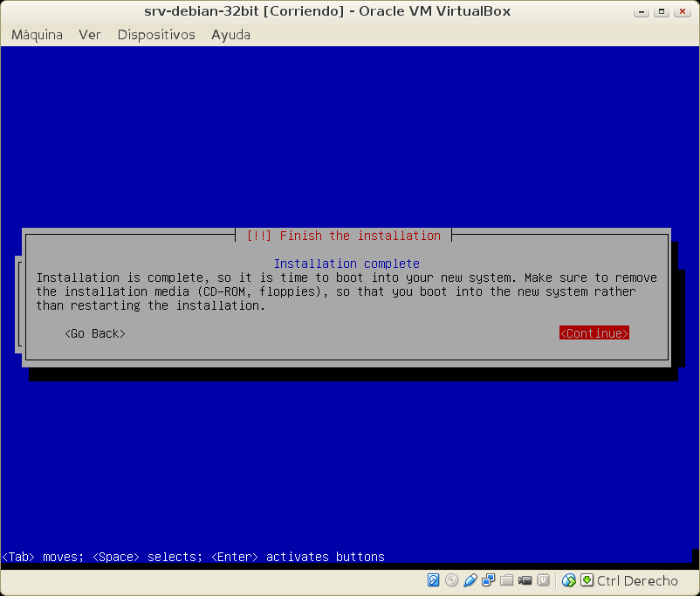Open the Dispositivos menu
This screenshot has height=596, width=700.
(x=156, y=35)
